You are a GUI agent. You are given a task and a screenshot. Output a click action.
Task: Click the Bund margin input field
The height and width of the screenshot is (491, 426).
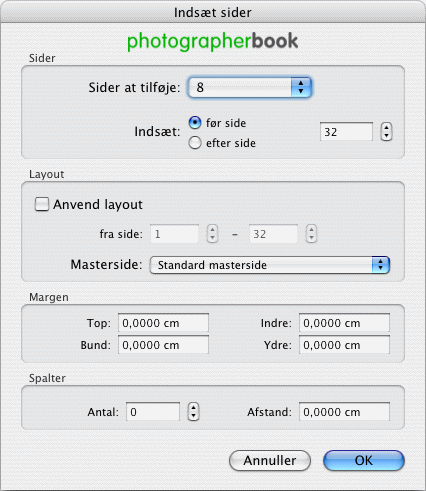click(x=163, y=345)
